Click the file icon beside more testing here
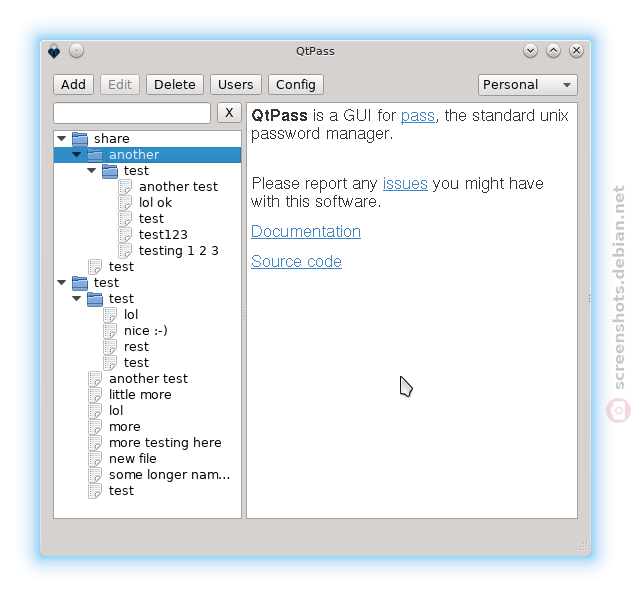The width and height of the screenshot is (631, 596). (95, 443)
